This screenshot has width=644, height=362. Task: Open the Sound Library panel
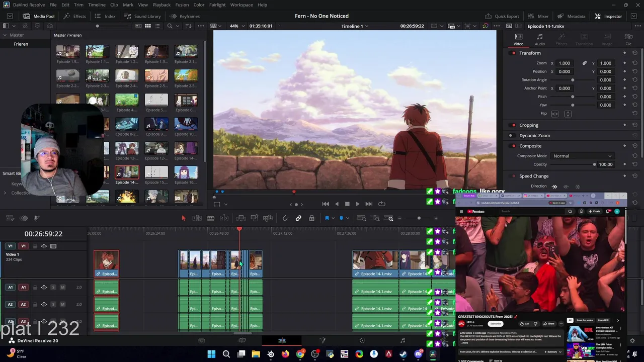(142, 16)
